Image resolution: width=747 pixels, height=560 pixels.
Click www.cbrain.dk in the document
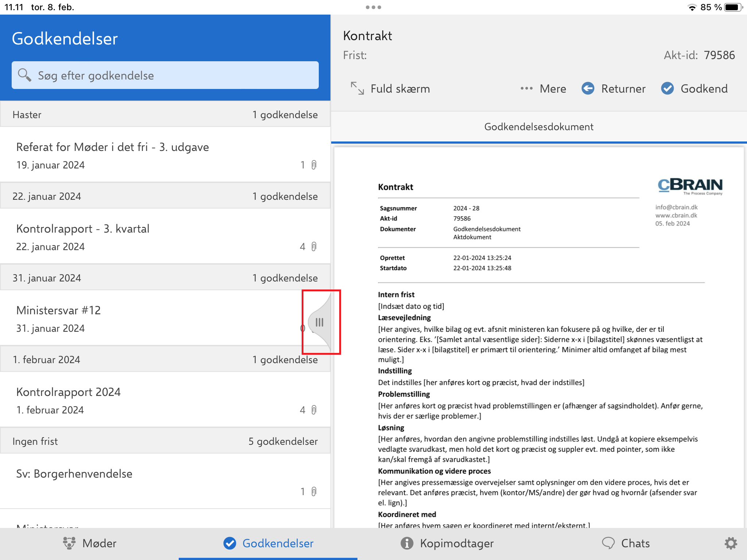[x=676, y=215]
